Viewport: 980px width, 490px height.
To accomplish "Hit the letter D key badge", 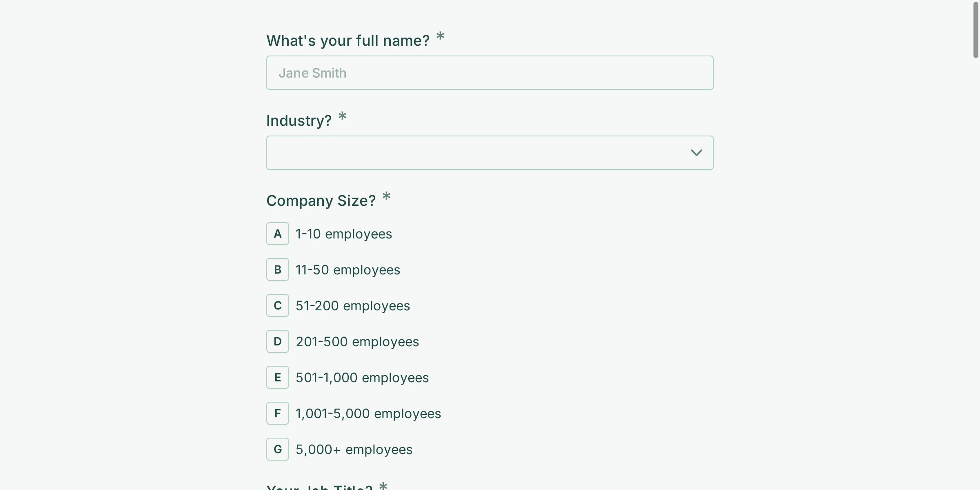I will 278,341.
